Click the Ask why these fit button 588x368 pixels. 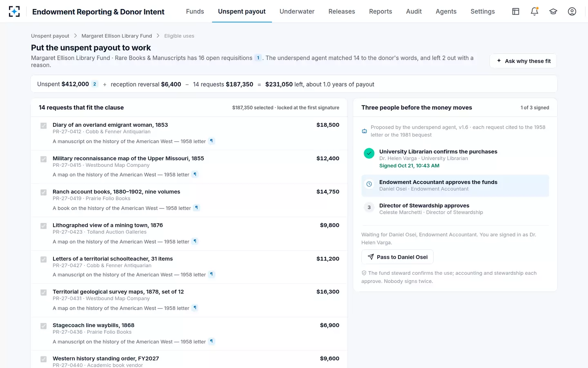(523, 61)
